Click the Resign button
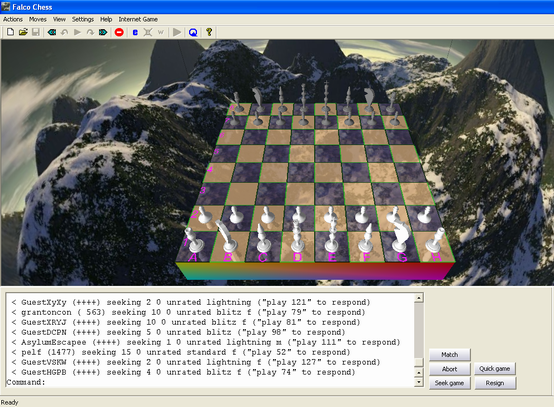The image size is (554, 407). click(495, 383)
